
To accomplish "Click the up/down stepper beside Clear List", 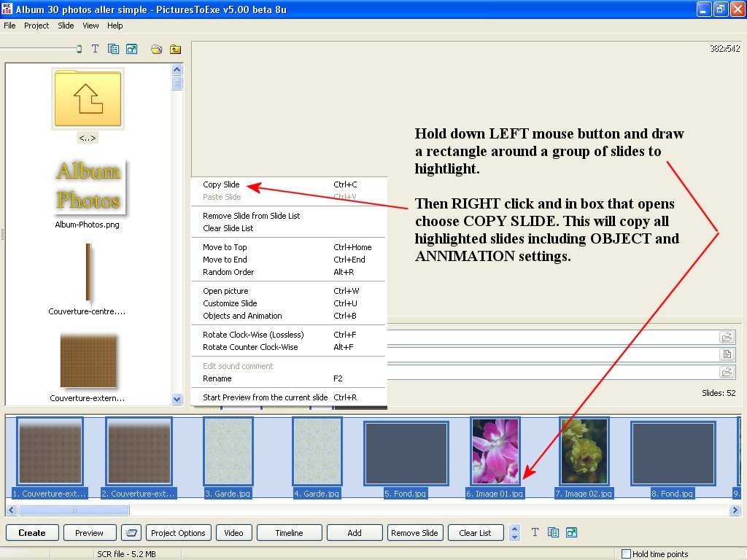I will tap(514, 533).
